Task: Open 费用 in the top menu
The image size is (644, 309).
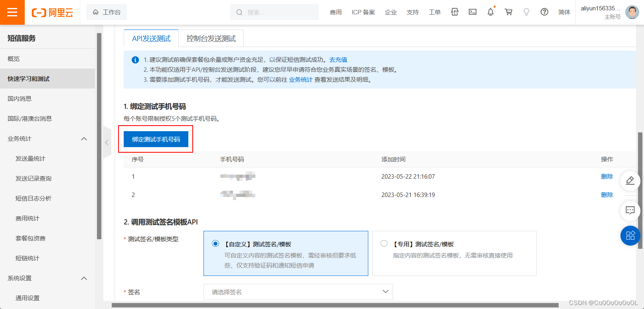Action: (336, 12)
